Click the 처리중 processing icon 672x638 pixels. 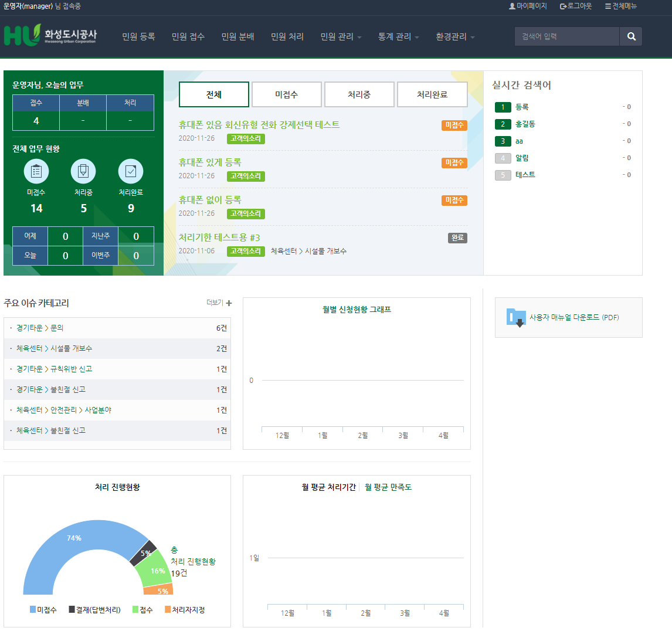coord(83,171)
